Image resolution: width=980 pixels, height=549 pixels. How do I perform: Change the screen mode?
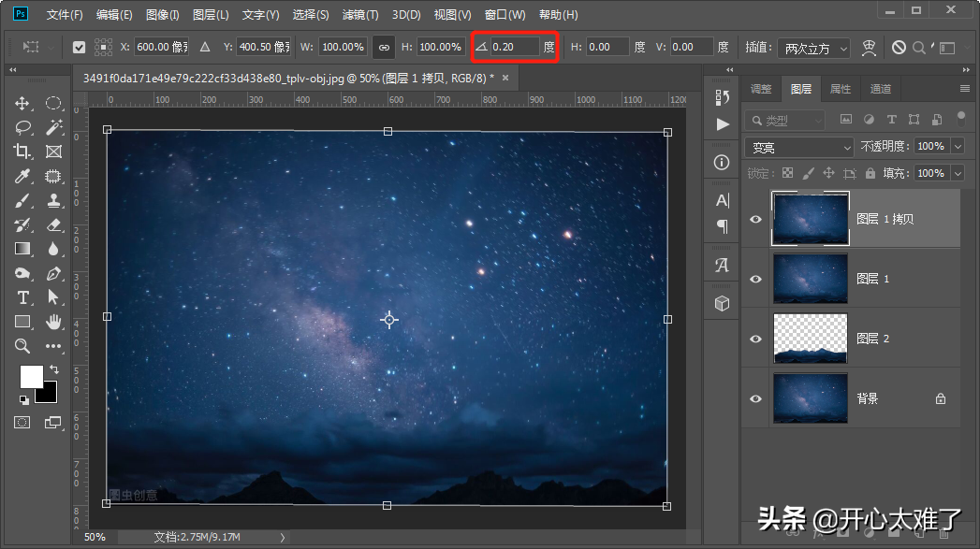(53, 423)
